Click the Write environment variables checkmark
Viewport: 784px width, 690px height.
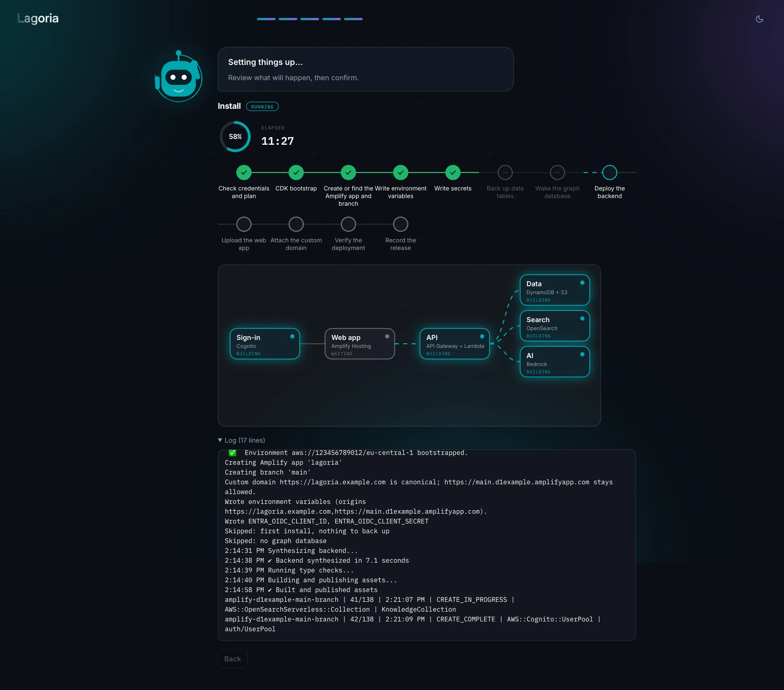pyautogui.click(x=400, y=173)
